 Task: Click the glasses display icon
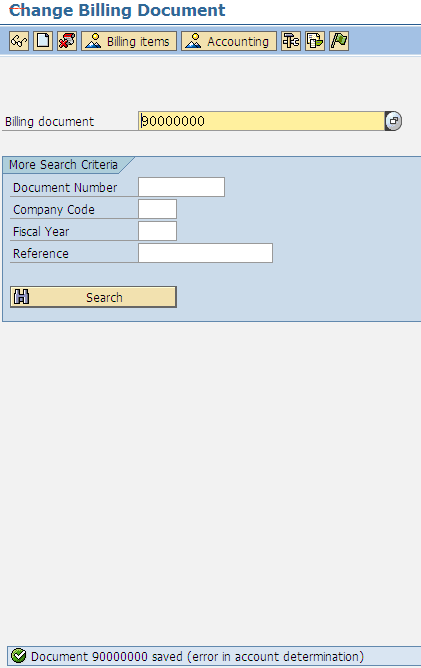click(x=19, y=41)
